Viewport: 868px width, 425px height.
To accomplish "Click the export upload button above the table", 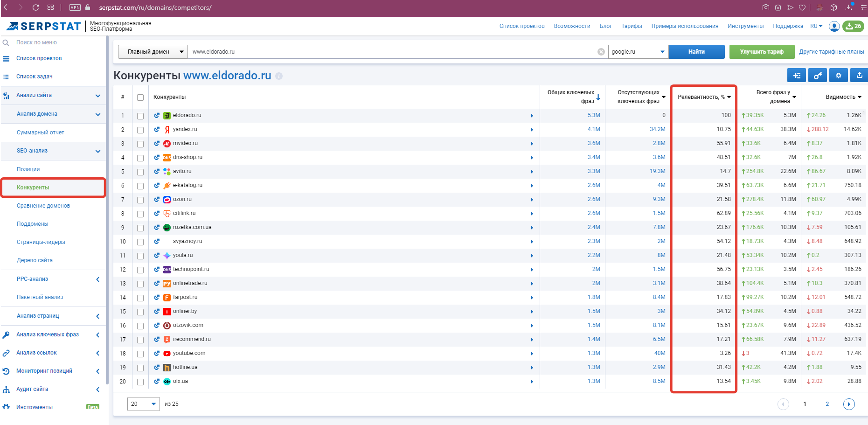I will point(859,76).
